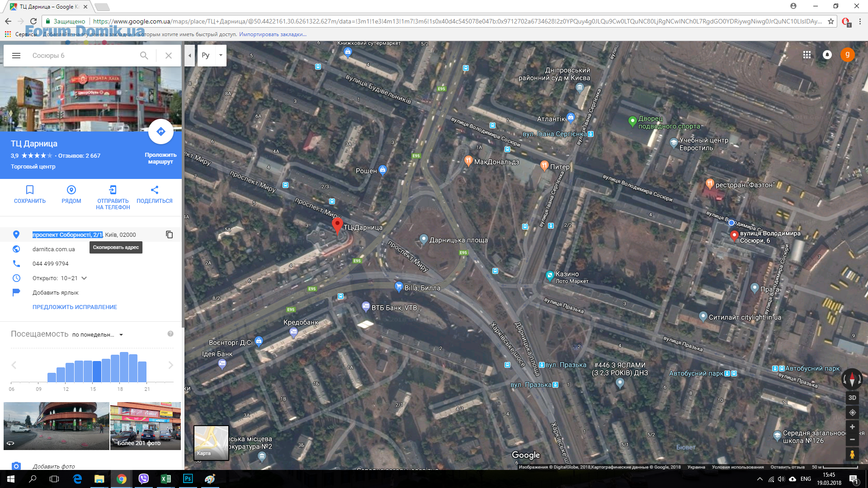The height and width of the screenshot is (488, 868).
Task: Open Photoshop from the taskbar
Action: coord(188,479)
